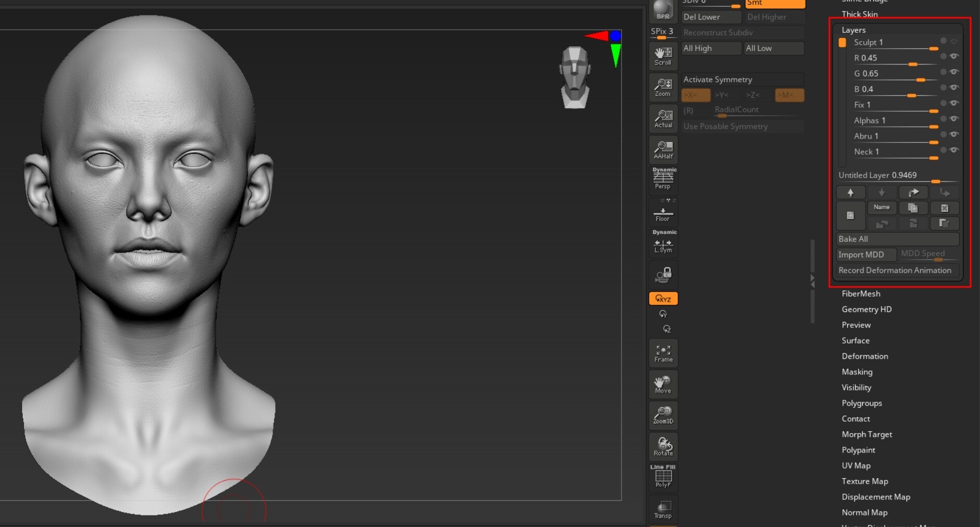Click Bake All button

(x=898, y=239)
